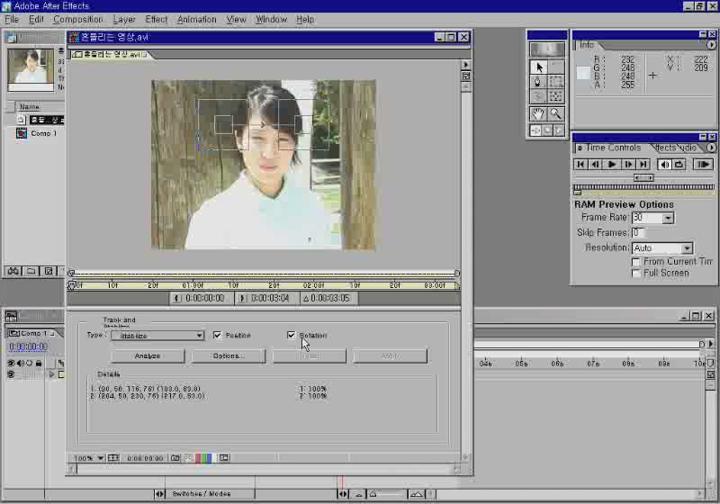Create new folder in Project panel
The width and height of the screenshot is (720, 504).
31,271
